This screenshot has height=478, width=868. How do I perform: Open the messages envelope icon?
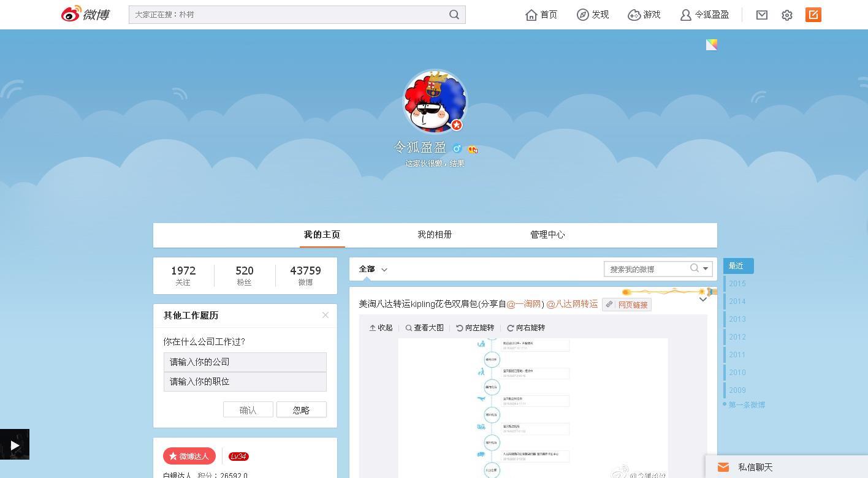coord(762,15)
